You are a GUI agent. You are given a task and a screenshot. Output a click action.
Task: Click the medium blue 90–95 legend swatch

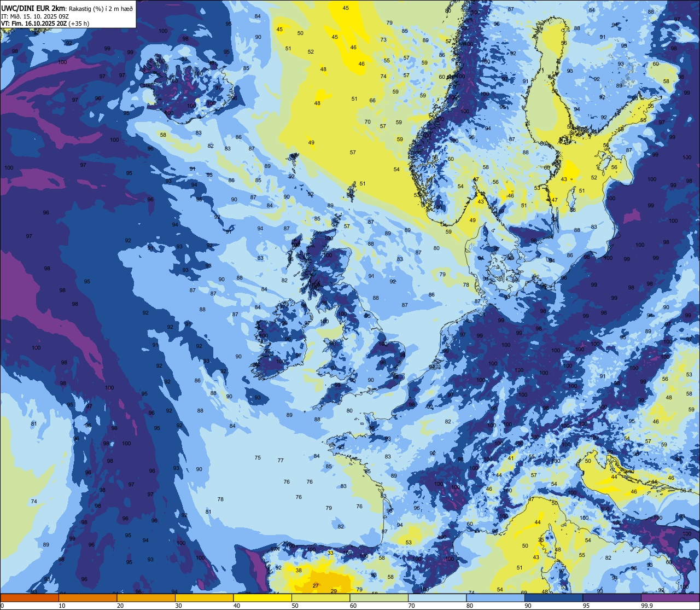pyautogui.click(x=554, y=597)
